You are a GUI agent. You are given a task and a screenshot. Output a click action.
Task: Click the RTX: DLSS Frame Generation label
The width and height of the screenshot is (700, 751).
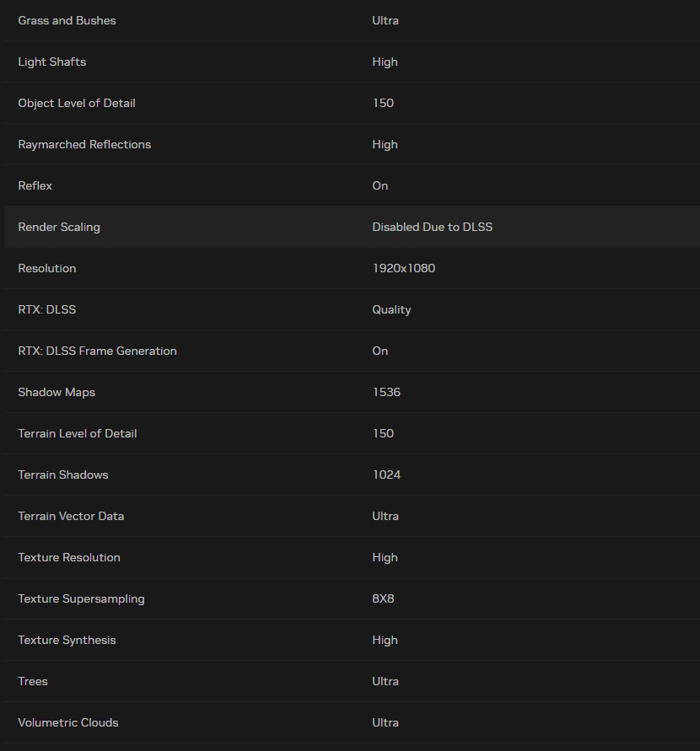click(x=97, y=351)
